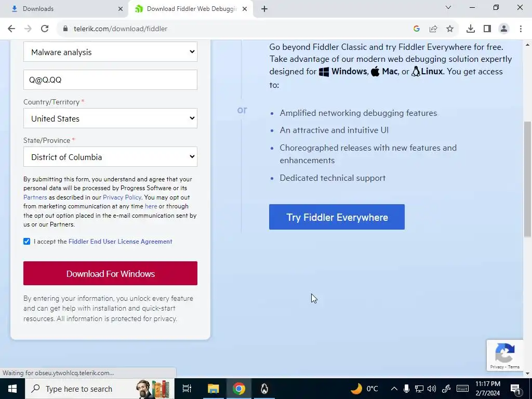Image resolution: width=532 pixels, height=399 pixels.
Task: Open the Malware analysis dropdown
Action: pos(110,52)
